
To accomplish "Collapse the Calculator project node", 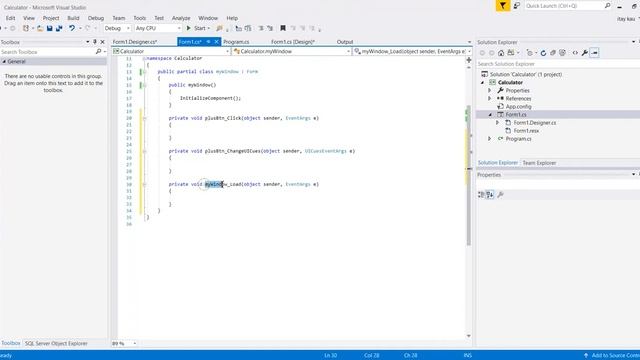I will [482, 82].
